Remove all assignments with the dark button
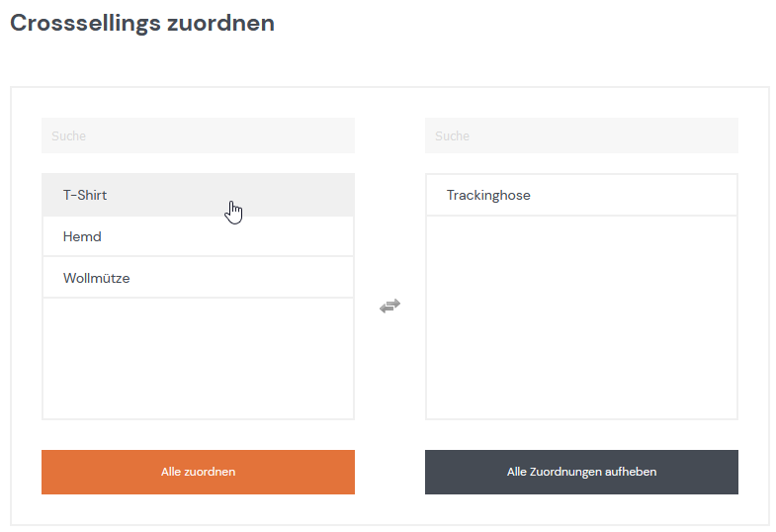Image resolution: width=776 pixels, height=532 pixels. pyautogui.click(x=581, y=472)
